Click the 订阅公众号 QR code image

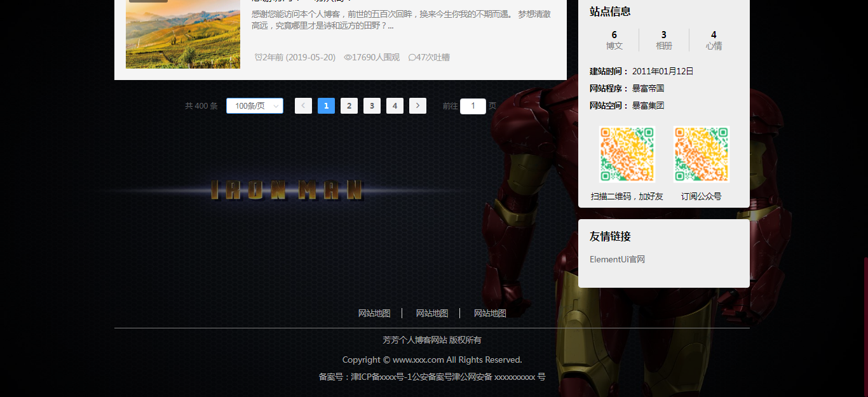click(x=702, y=154)
